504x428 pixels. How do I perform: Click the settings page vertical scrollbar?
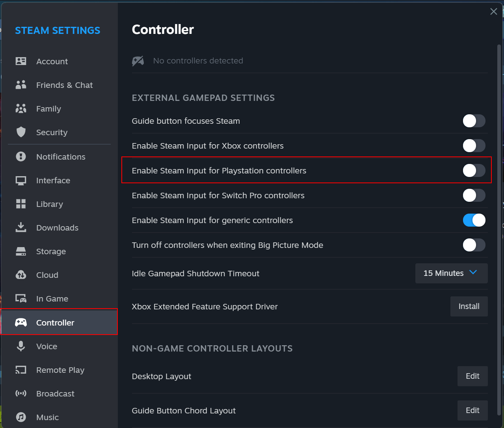[x=500, y=197]
